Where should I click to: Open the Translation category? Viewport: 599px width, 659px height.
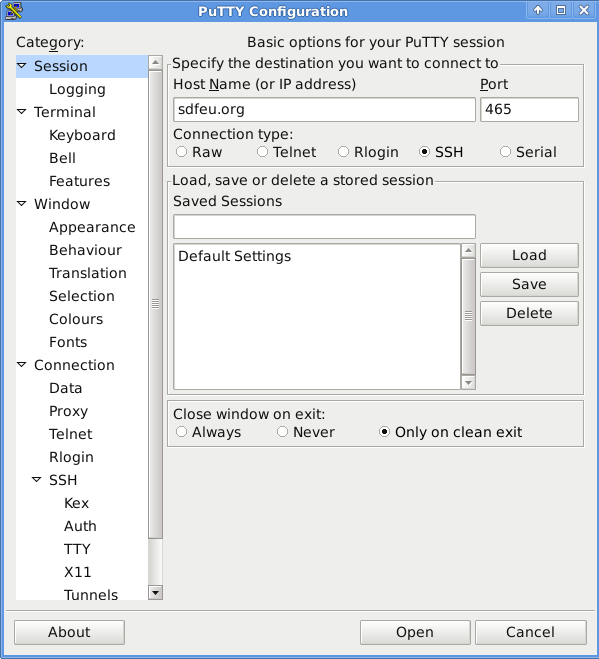click(87, 273)
